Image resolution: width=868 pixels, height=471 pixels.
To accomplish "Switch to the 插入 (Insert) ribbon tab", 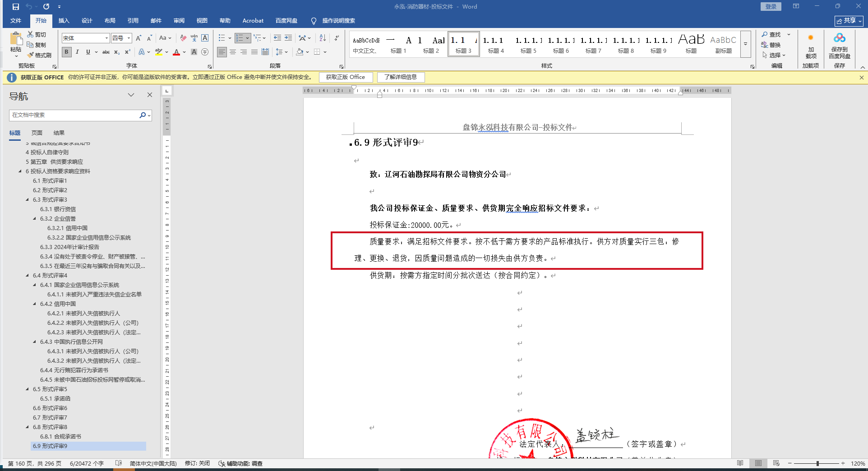I will tap(64, 21).
